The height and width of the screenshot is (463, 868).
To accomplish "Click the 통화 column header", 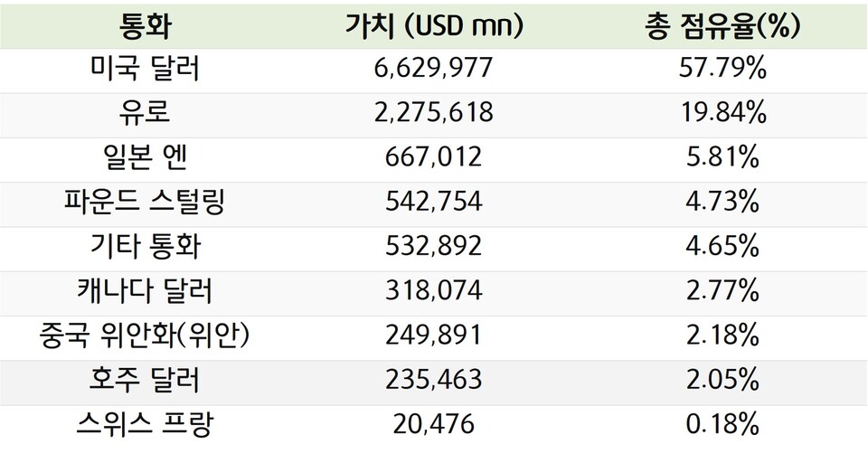I will coord(145,26).
